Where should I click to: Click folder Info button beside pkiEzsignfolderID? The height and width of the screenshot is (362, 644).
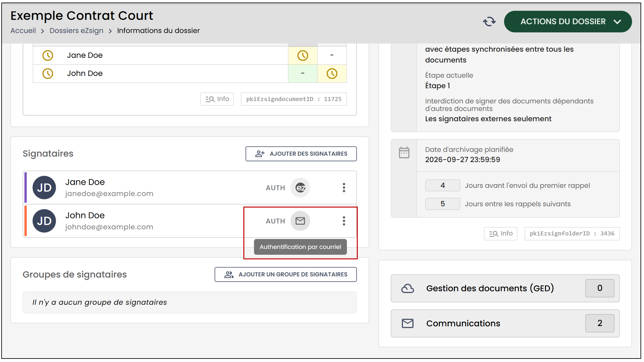point(501,234)
